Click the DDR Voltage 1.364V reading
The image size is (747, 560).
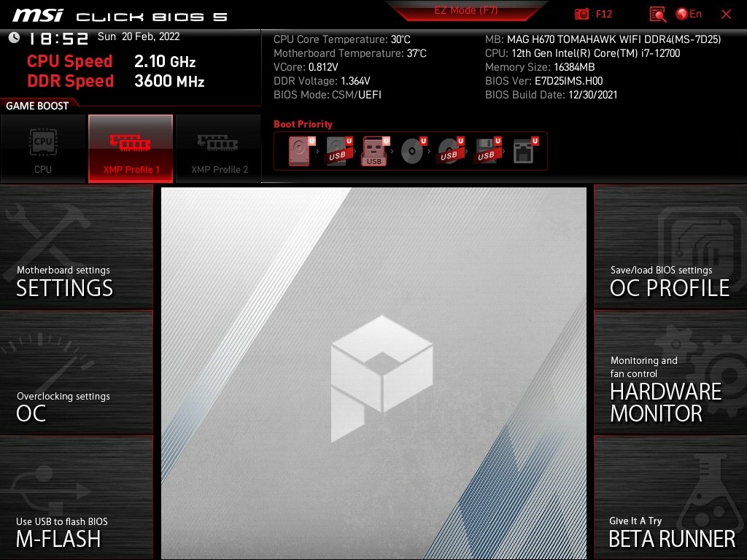pos(322,81)
